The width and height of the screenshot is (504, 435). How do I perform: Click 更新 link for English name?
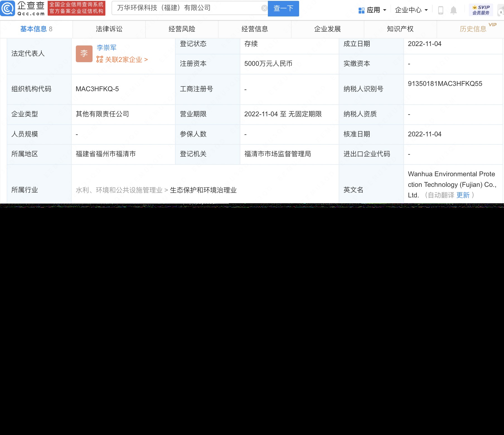click(x=463, y=195)
